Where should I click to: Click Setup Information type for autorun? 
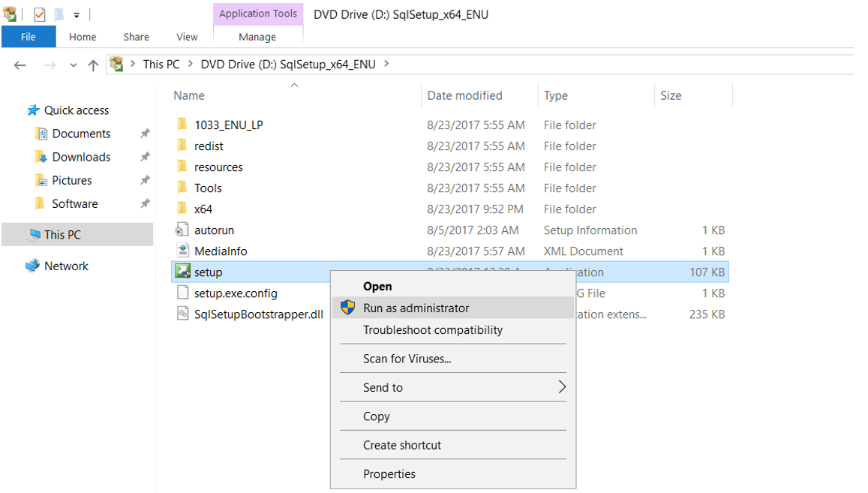[x=590, y=230]
